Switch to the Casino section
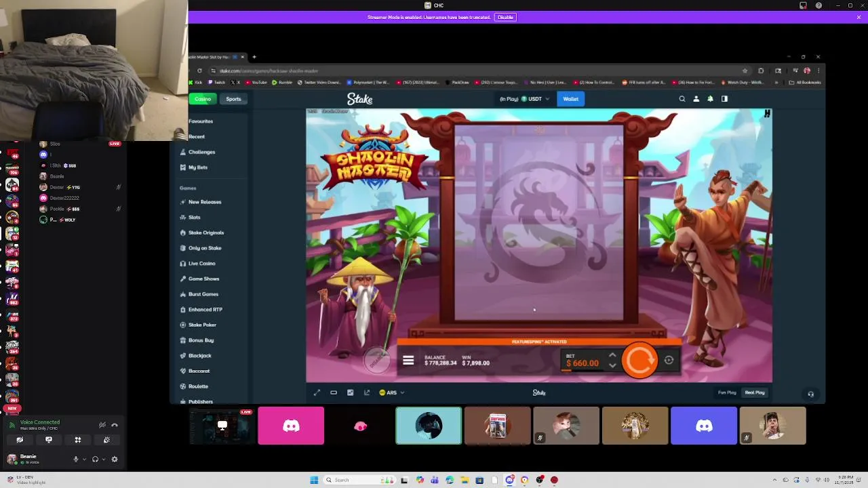The height and width of the screenshot is (488, 868). [203, 99]
